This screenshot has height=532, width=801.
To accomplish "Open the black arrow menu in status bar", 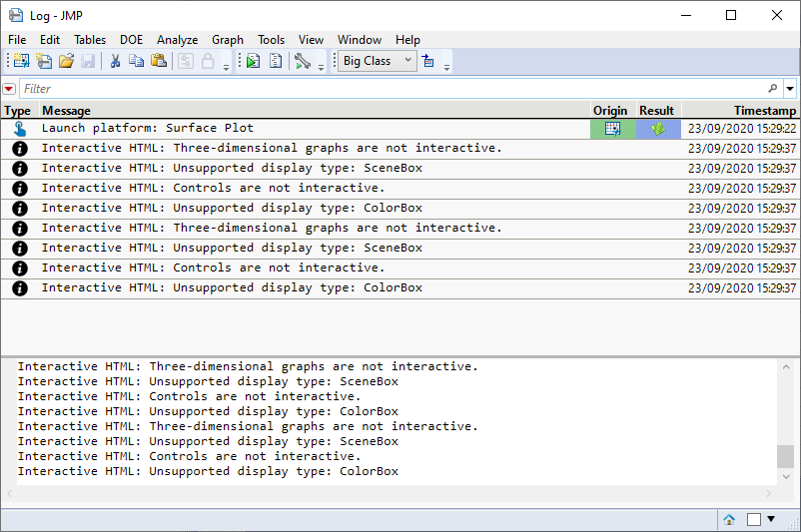I will 771,519.
